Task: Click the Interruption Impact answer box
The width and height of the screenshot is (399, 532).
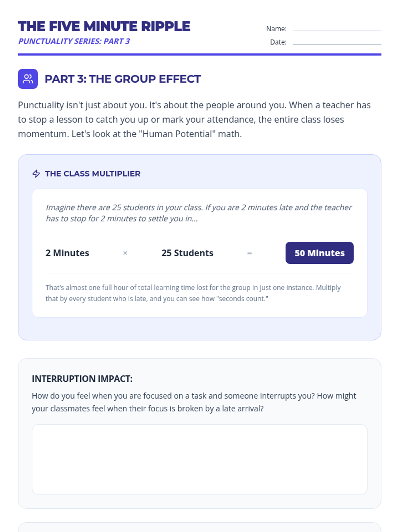Action: pyautogui.click(x=199, y=459)
